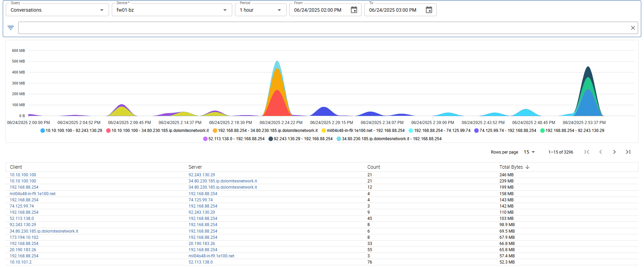Edit the From date 06/24/2025 02:00 PM
This screenshot has width=644, height=268.
click(x=318, y=10)
